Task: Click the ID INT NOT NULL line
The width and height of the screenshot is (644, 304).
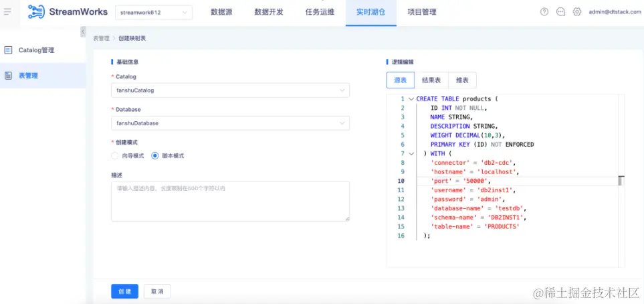Action: coord(458,108)
